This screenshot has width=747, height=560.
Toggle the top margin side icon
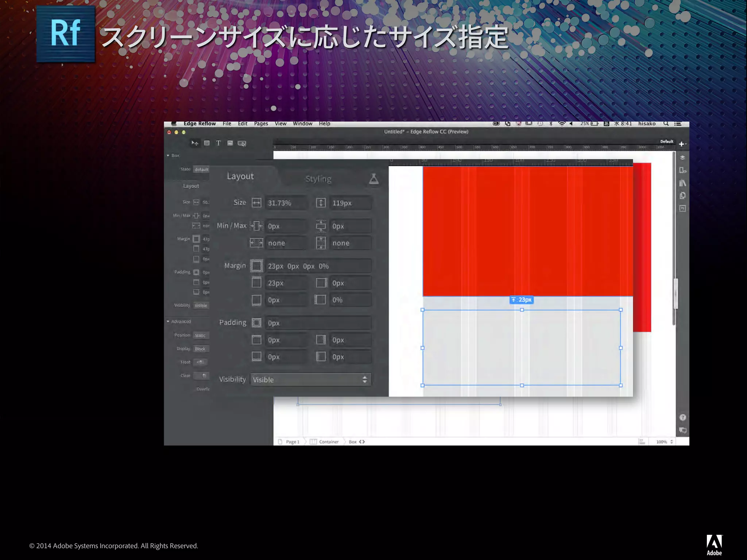click(256, 283)
